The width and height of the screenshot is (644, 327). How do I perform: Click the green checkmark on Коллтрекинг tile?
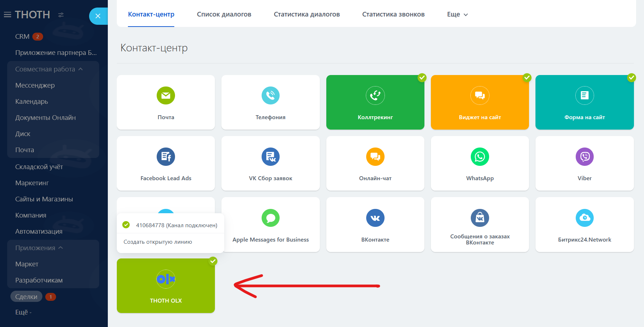422,78
